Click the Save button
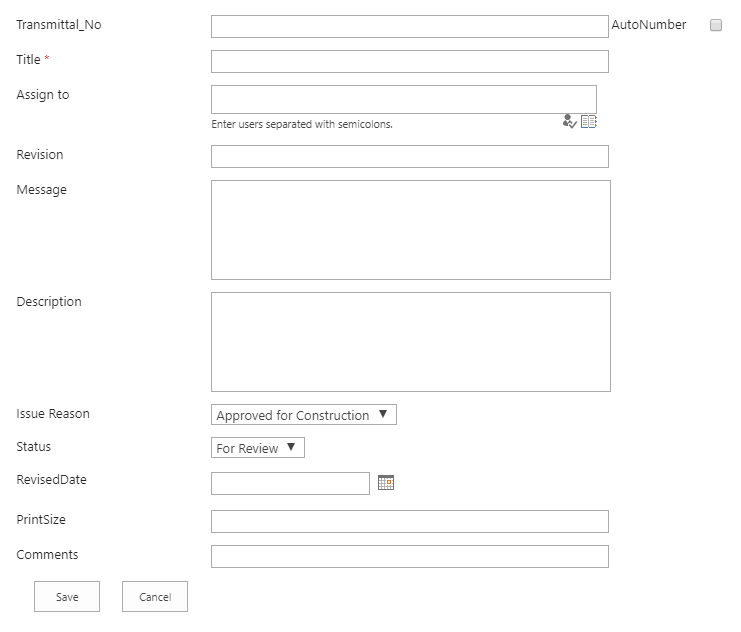The image size is (741, 632). click(67, 597)
